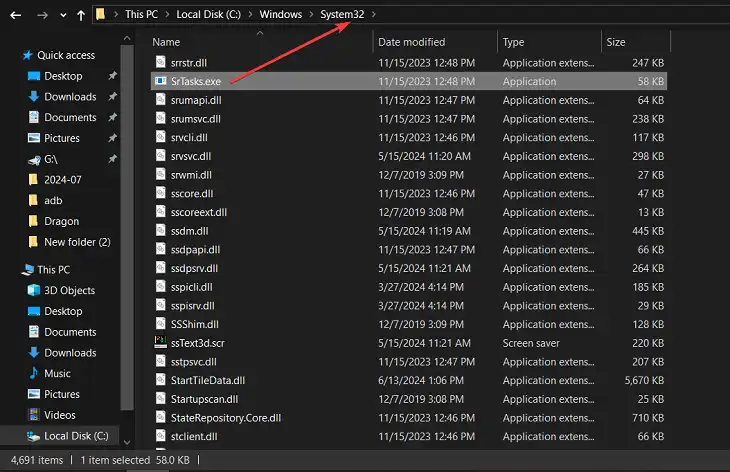Sort by Name column header
This screenshot has height=472, width=730.
166,42
